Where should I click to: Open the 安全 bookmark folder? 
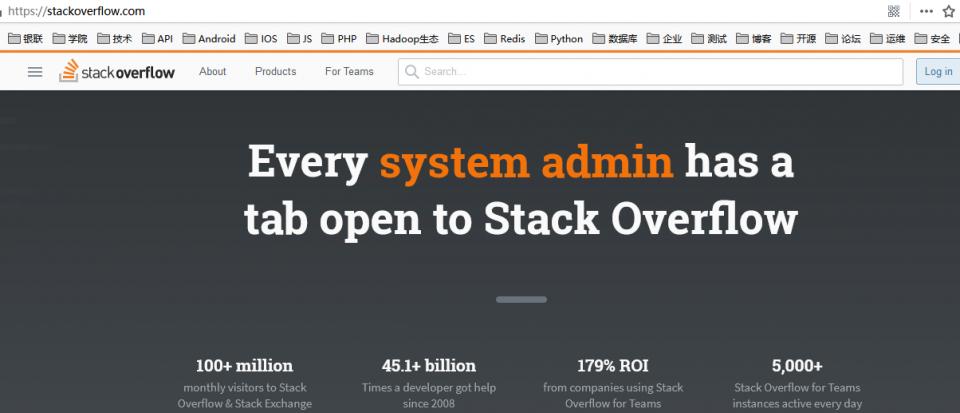pyautogui.click(x=932, y=39)
